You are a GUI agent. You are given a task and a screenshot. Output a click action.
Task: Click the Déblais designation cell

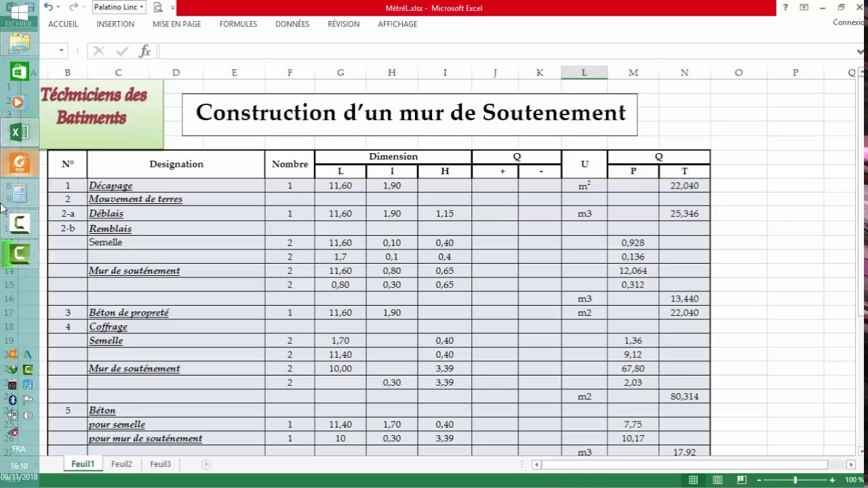point(176,213)
